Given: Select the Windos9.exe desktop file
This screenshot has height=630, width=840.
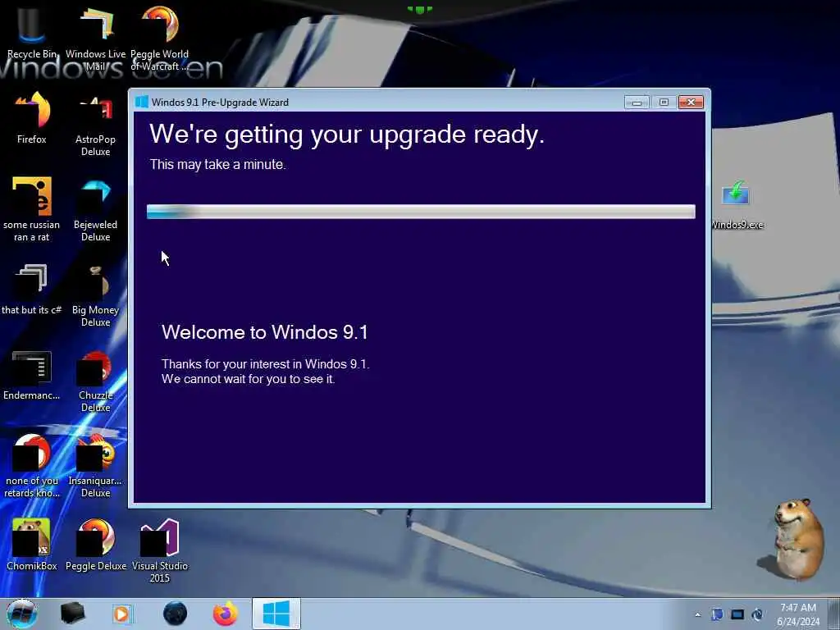Looking at the screenshot, I should (736, 204).
